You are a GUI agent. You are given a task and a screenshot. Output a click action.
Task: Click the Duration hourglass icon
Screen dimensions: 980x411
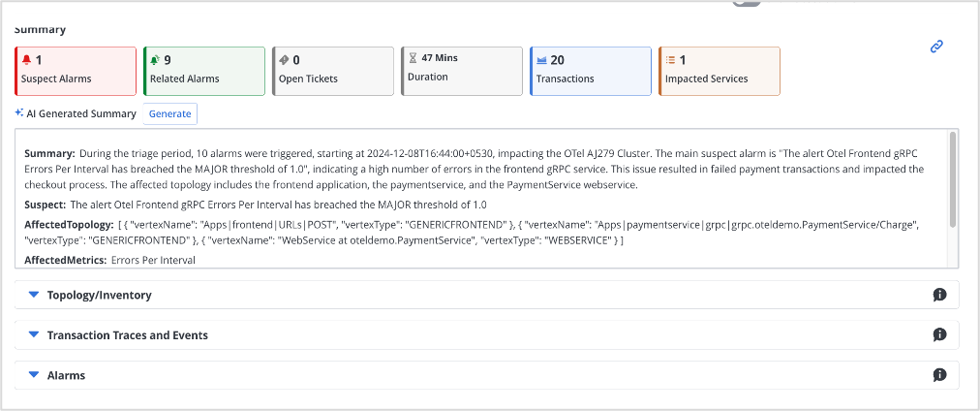coord(413,58)
